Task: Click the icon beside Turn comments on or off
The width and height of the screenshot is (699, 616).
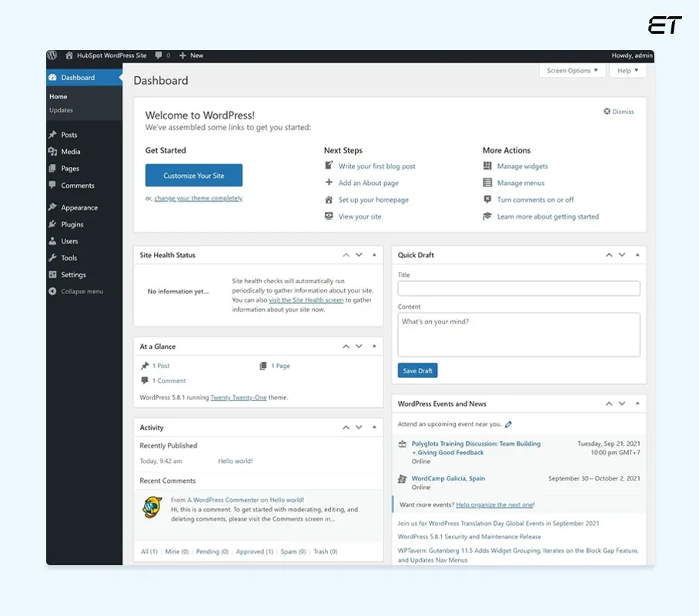Action: coord(488,199)
